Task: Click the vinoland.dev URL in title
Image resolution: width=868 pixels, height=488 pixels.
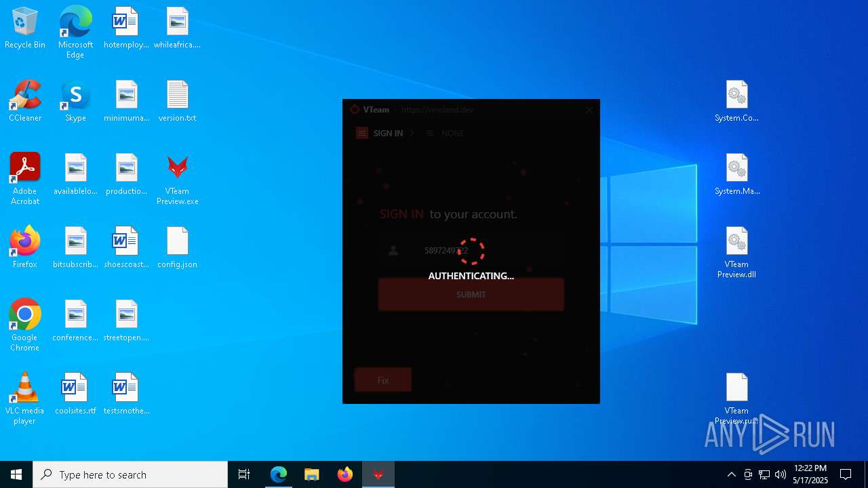Action: coord(437,110)
